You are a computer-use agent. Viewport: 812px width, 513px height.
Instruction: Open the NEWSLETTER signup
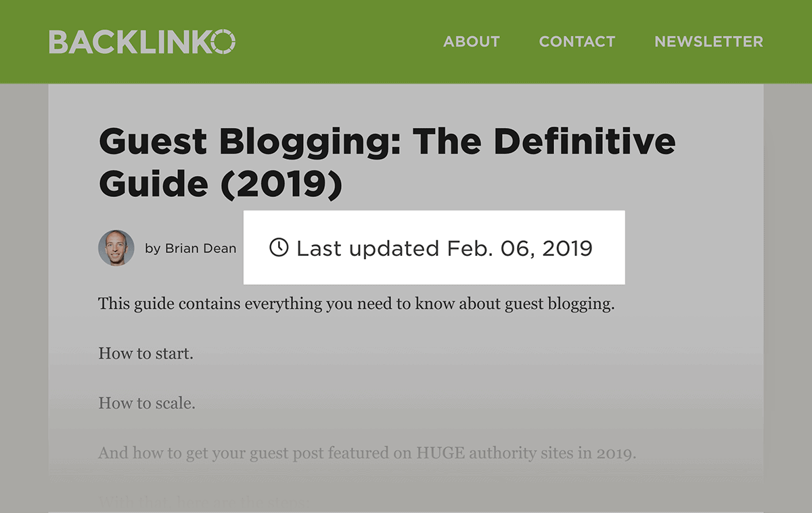[708, 41]
